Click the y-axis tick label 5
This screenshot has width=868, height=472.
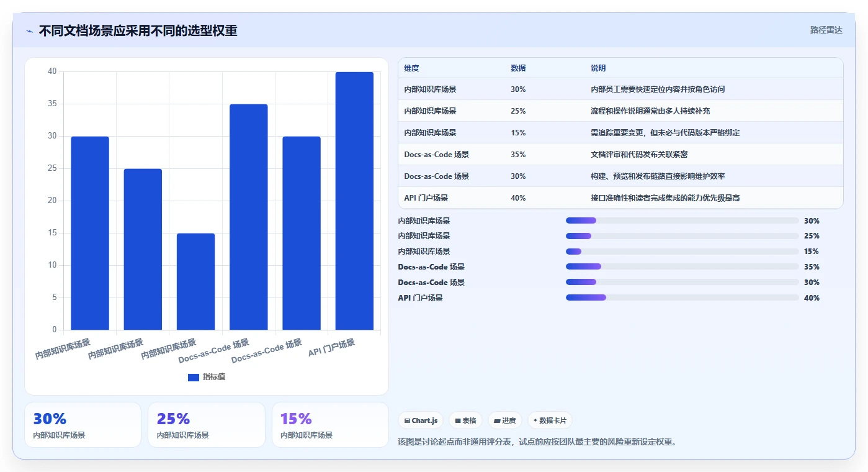55,297
